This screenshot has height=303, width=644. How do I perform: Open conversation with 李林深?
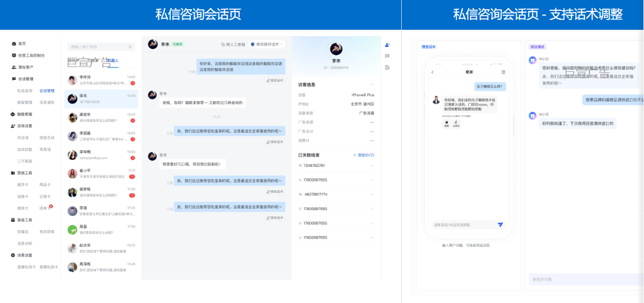(x=101, y=80)
